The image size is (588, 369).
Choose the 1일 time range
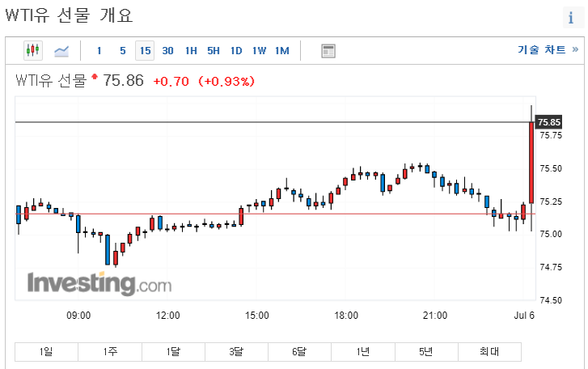[x=46, y=352]
